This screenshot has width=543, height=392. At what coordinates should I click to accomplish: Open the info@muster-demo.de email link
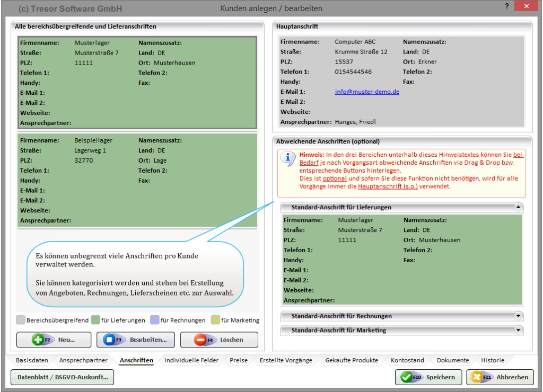coord(367,92)
